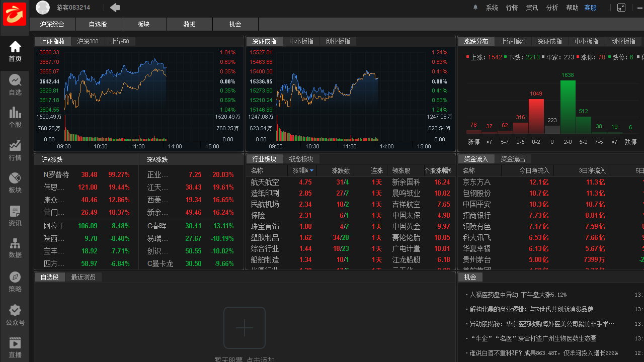Select the 上证指数 chart tab
The height and width of the screenshot is (362, 644).
point(53,41)
